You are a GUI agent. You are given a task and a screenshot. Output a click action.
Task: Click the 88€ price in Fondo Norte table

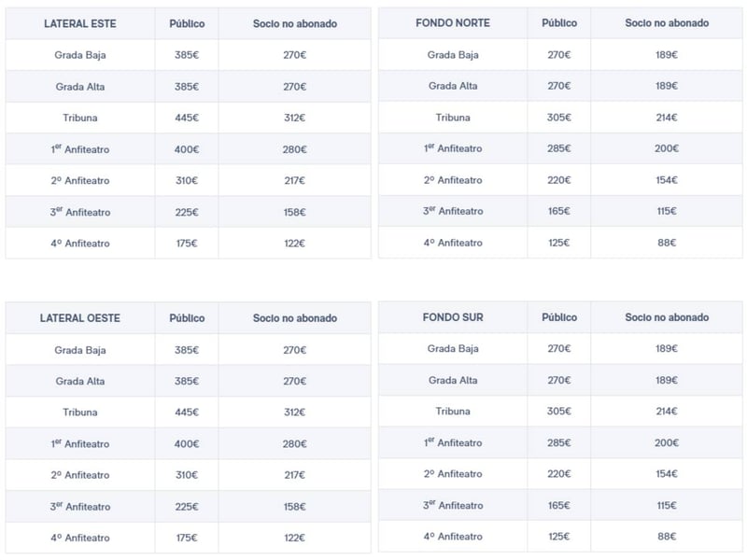667,243
